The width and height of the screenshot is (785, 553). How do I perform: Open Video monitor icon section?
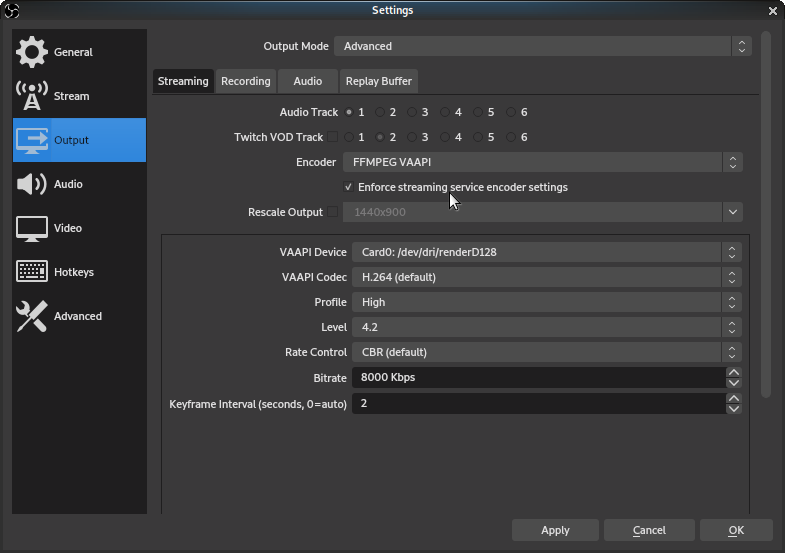32,229
